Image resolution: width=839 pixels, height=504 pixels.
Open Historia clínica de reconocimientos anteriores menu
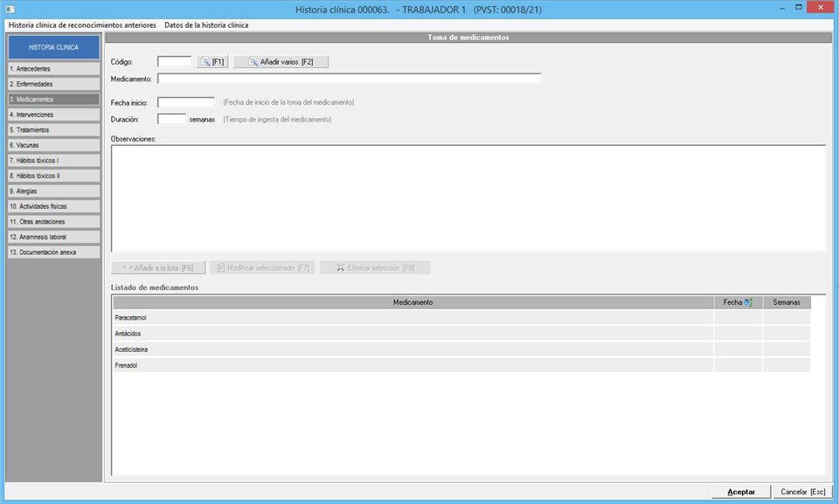pyautogui.click(x=82, y=25)
